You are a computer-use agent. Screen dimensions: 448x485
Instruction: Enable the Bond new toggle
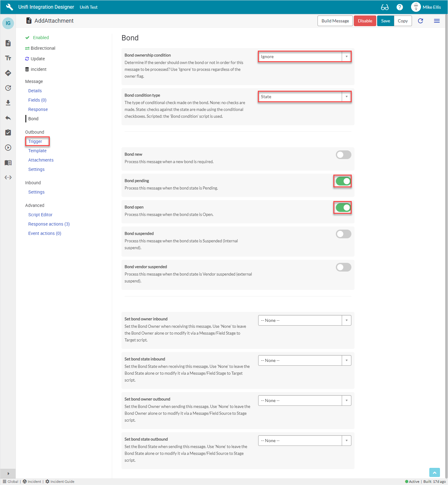tap(343, 155)
